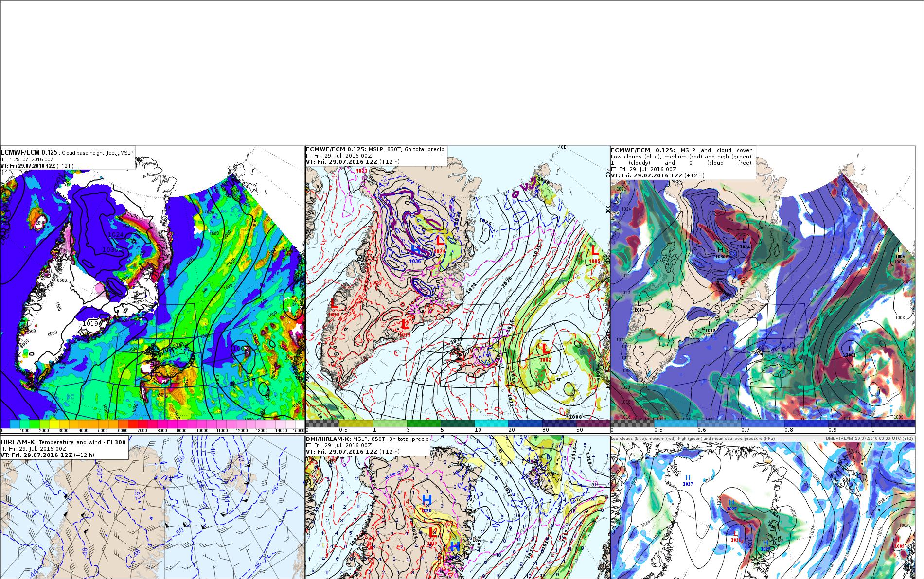This screenshot has width=924, height=579.
Task: Click the 'MSLP and cloud cover' title text
Action: 716,150
